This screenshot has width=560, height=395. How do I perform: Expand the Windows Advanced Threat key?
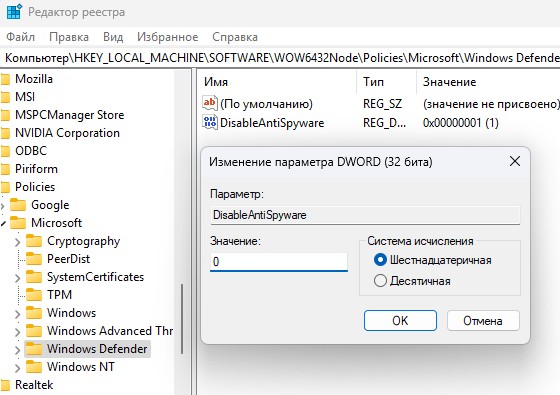pyautogui.click(x=18, y=332)
